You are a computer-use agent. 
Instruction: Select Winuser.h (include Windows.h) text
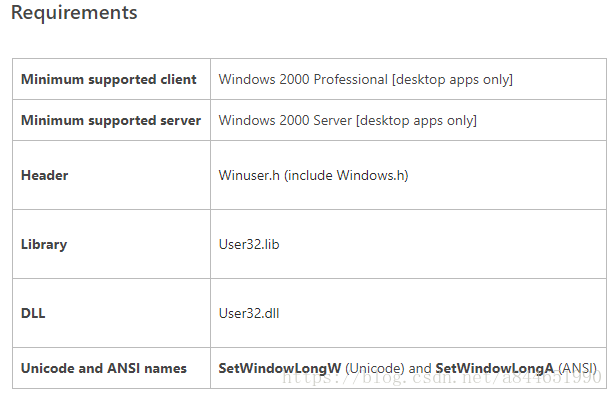point(314,175)
